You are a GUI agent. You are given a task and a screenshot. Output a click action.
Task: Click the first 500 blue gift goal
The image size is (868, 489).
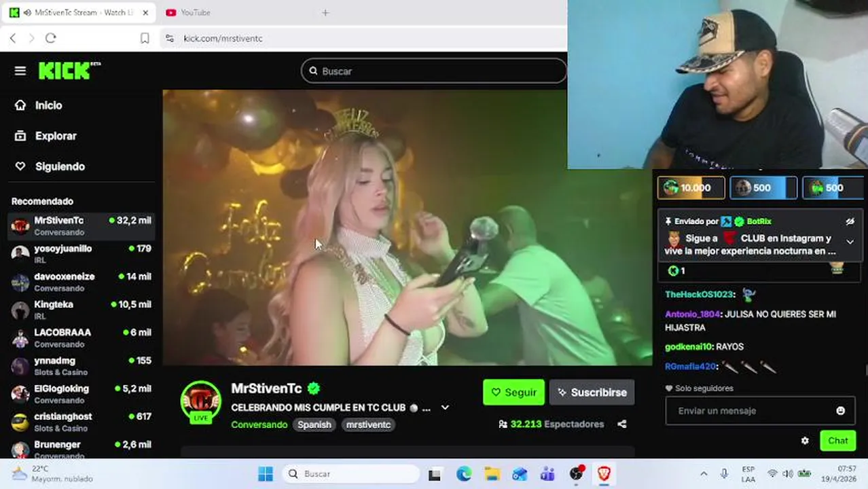763,187
